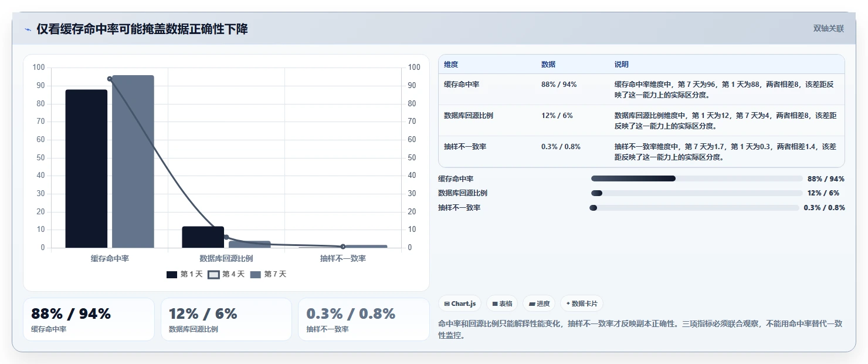Click the 缓存命中率 progress row label
The height and width of the screenshot is (364, 868).
pyautogui.click(x=456, y=178)
